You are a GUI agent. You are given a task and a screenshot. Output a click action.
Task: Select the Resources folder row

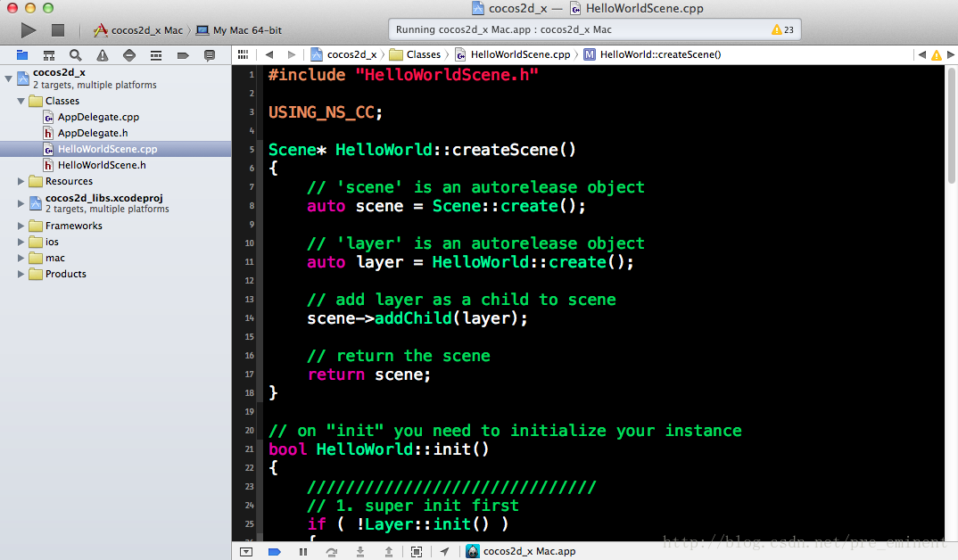tap(115, 181)
